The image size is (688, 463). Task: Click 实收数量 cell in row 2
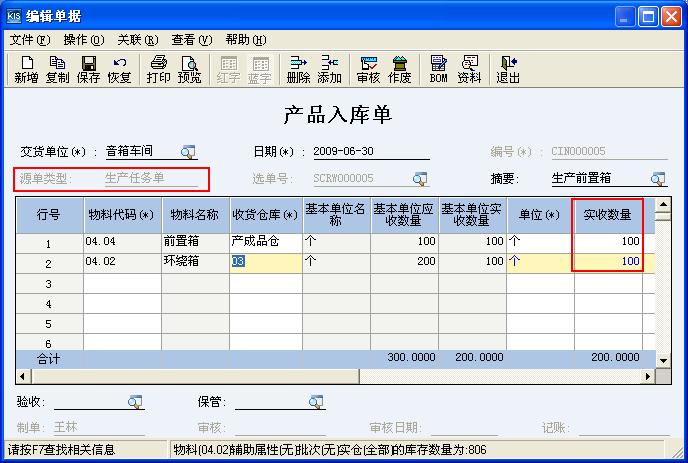pos(608,262)
